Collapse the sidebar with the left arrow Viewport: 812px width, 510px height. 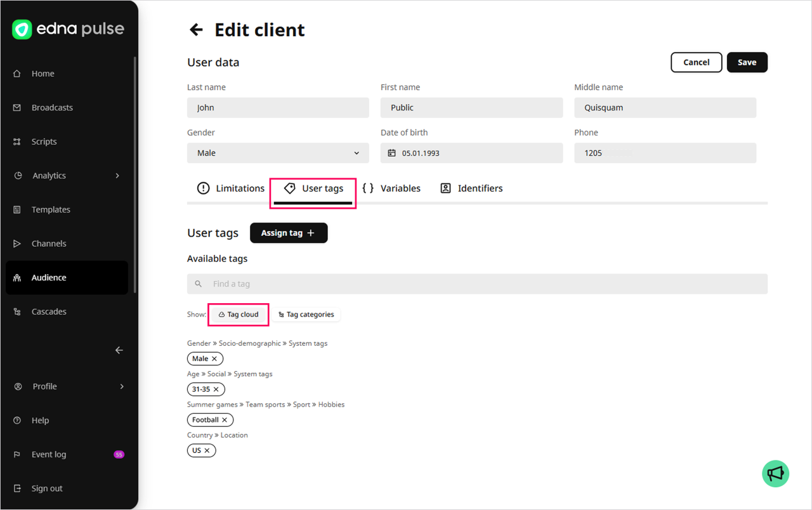pyautogui.click(x=119, y=350)
